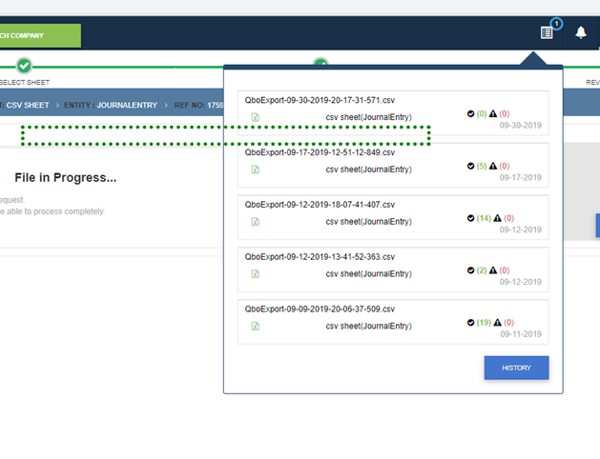Click warning triangle icon beside (14) row
The image size is (600, 459).
tap(497, 218)
